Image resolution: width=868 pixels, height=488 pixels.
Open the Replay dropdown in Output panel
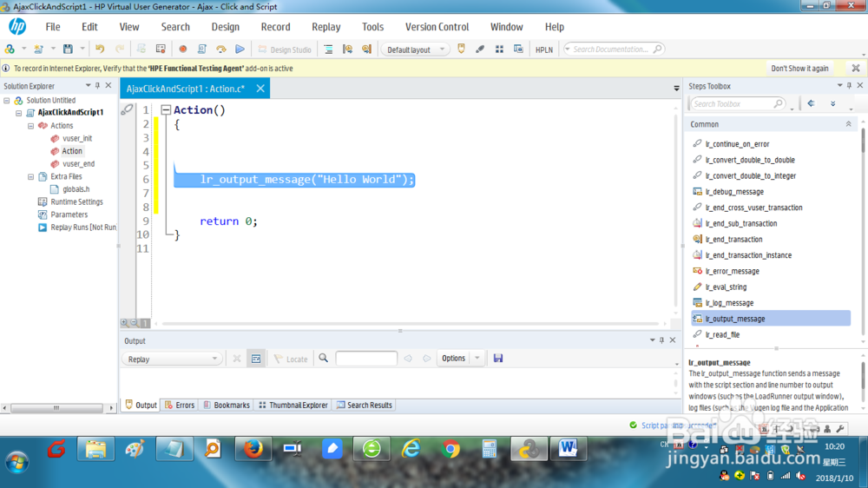tap(172, 359)
